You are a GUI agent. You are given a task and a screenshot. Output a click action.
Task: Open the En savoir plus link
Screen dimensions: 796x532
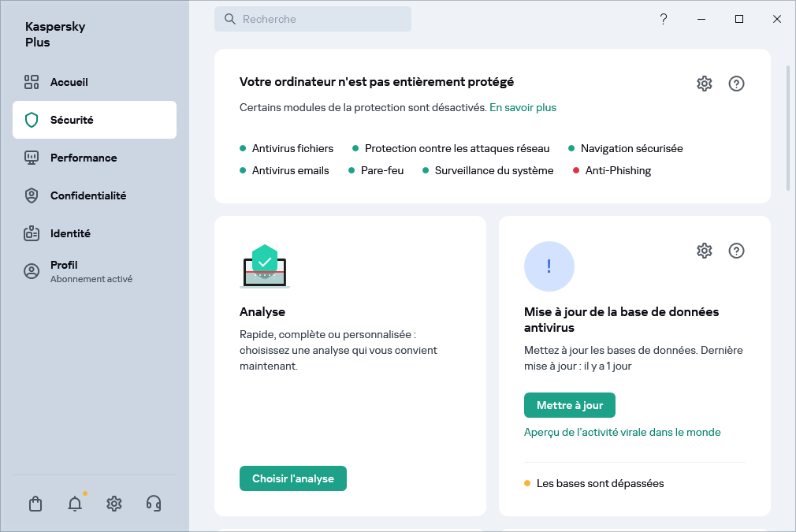click(523, 106)
